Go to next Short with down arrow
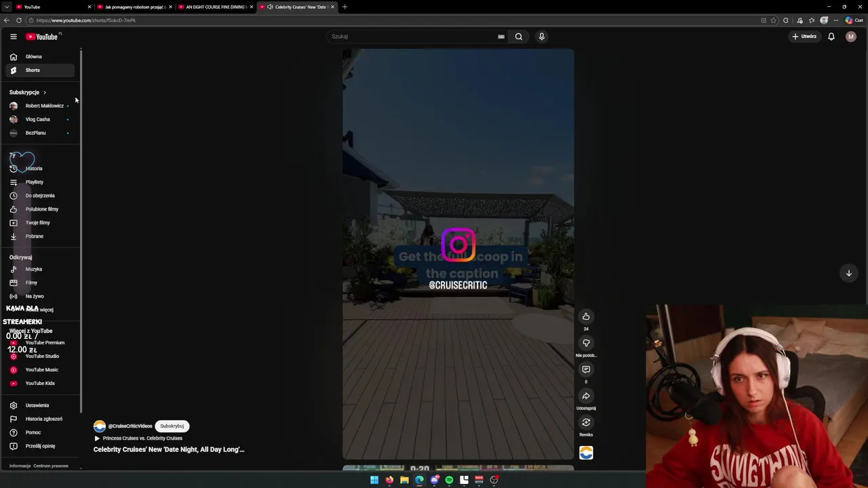This screenshot has height=488, width=868. pos(848,273)
